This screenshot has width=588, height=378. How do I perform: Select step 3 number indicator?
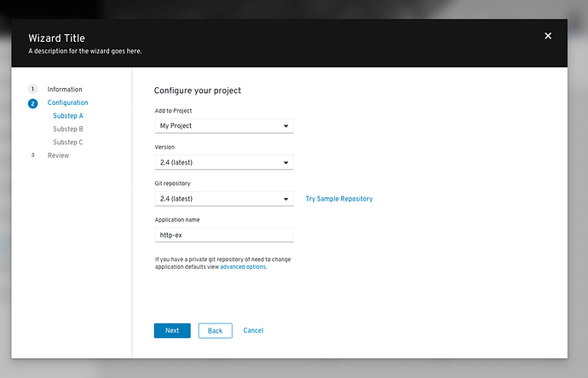(x=32, y=155)
